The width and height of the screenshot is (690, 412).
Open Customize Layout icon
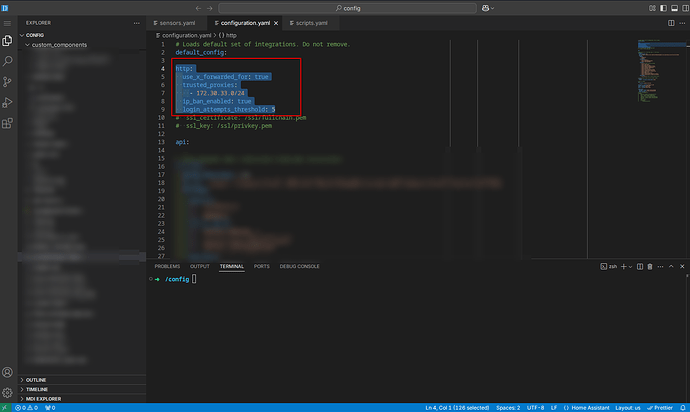(x=652, y=8)
